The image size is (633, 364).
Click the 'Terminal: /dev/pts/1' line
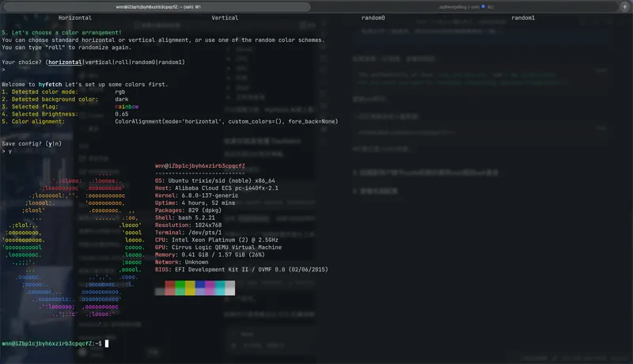(188, 233)
